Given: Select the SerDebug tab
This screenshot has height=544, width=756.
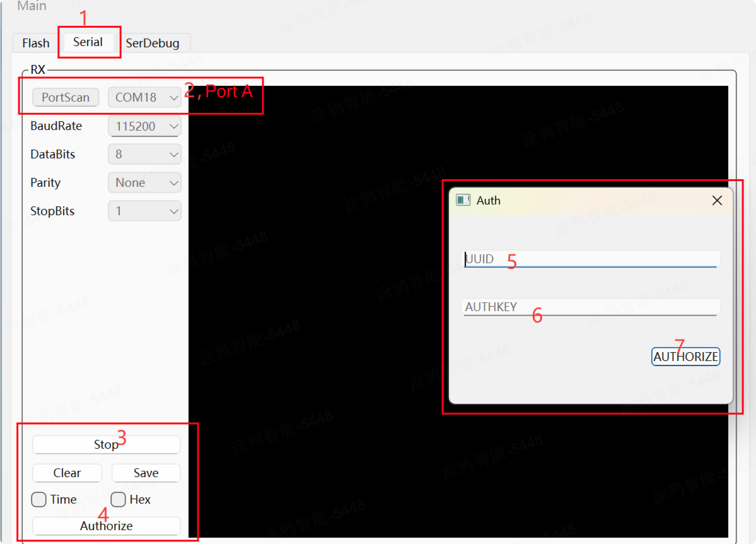Looking at the screenshot, I should [153, 43].
